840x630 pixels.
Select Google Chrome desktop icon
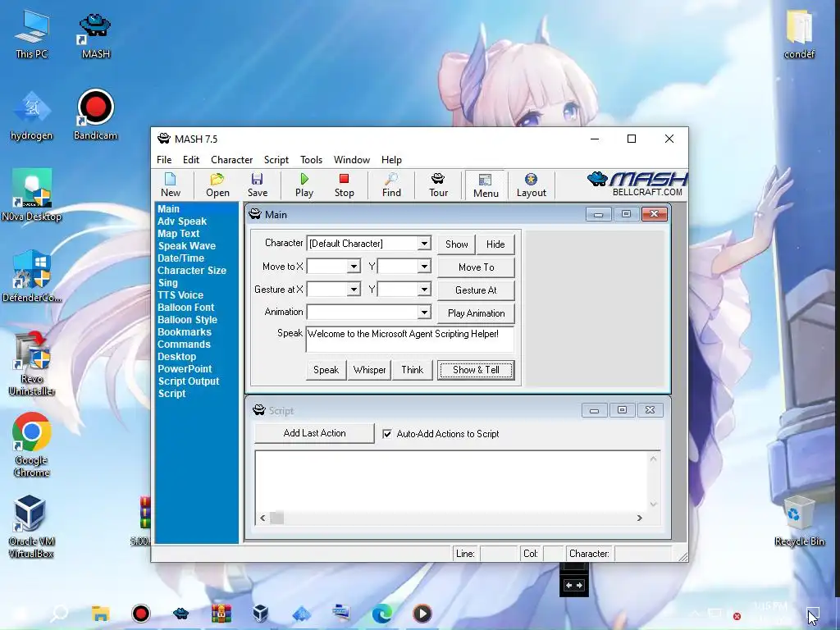[32, 445]
